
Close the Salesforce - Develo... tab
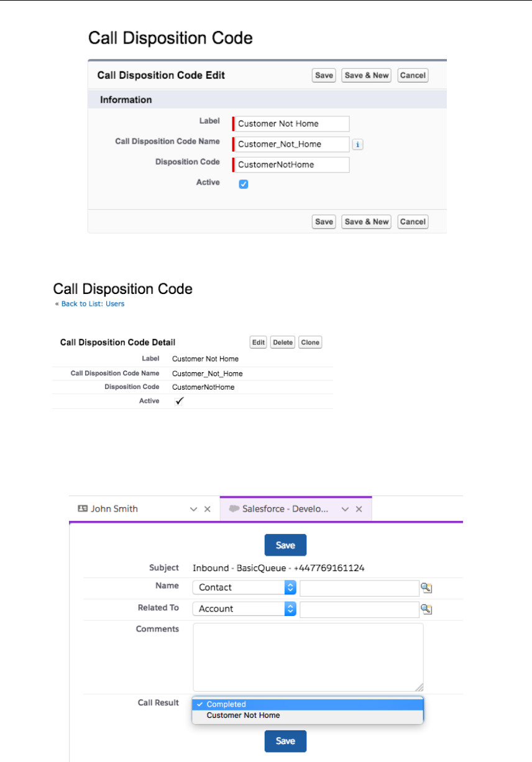coord(359,508)
